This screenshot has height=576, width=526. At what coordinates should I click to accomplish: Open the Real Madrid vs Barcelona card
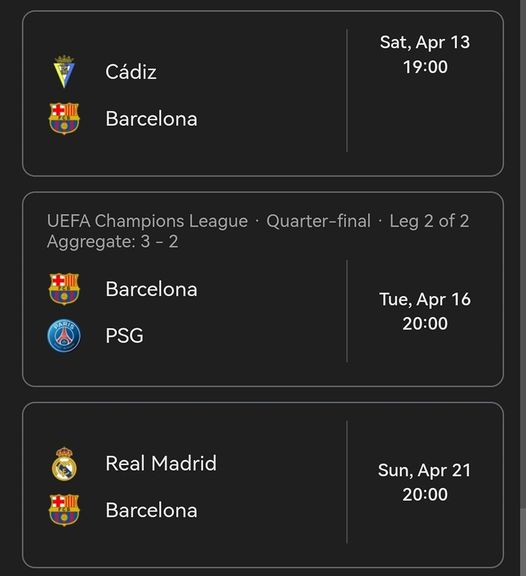point(263,485)
